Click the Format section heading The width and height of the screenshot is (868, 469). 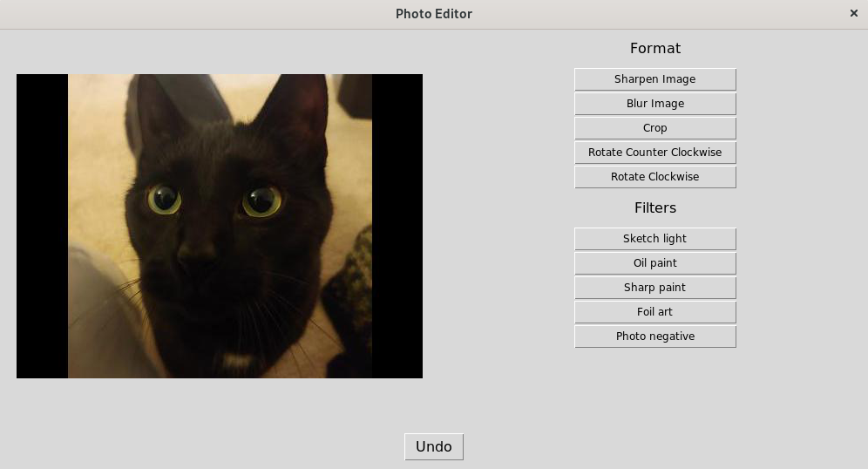click(655, 48)
